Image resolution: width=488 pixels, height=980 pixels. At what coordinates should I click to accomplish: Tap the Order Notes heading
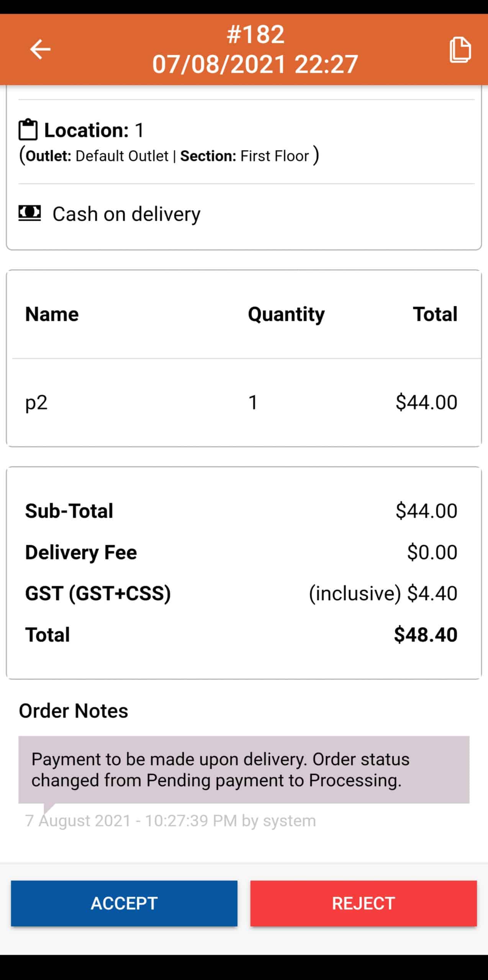pyautogui.click(x=74, y=711)
